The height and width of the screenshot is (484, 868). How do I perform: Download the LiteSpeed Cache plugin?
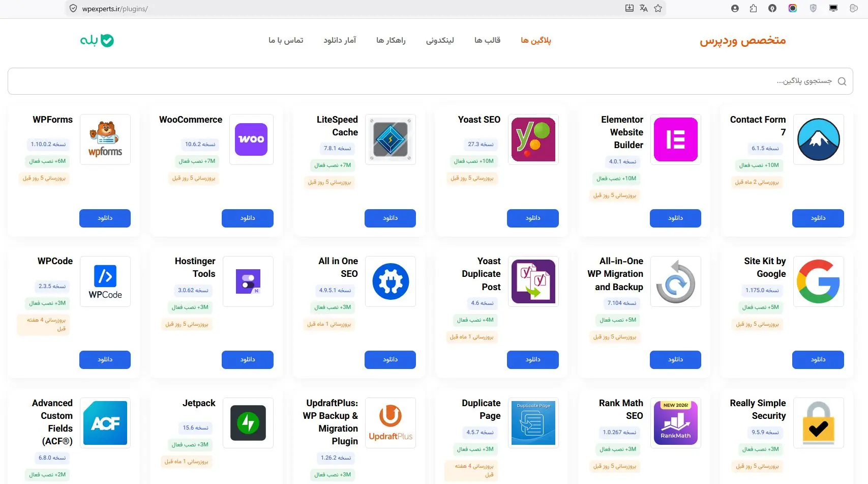coord(391,218)
